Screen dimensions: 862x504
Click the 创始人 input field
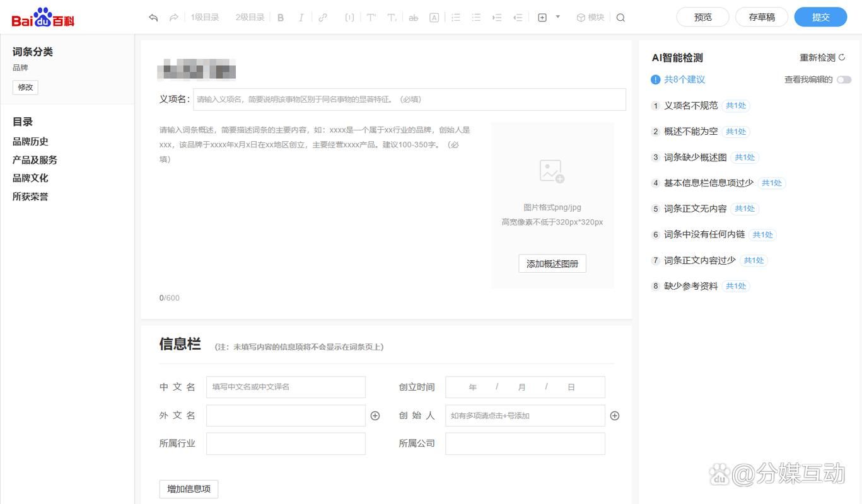coord(525,416)
